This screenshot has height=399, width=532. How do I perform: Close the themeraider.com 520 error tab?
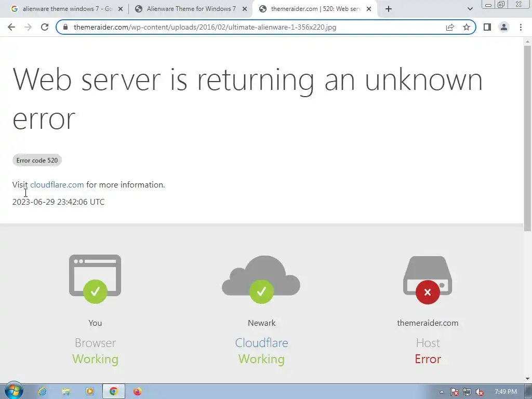click(x=369, y=9)
